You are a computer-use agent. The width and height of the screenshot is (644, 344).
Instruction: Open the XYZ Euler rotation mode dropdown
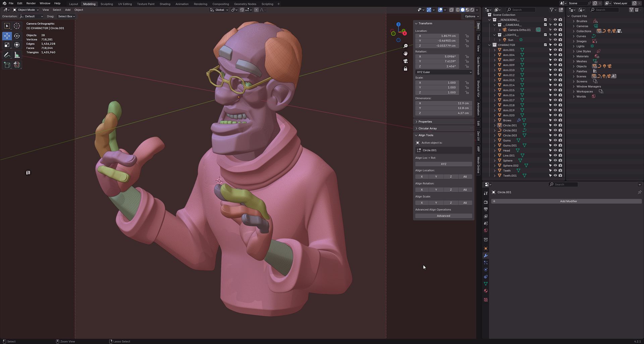coord(444,72)
